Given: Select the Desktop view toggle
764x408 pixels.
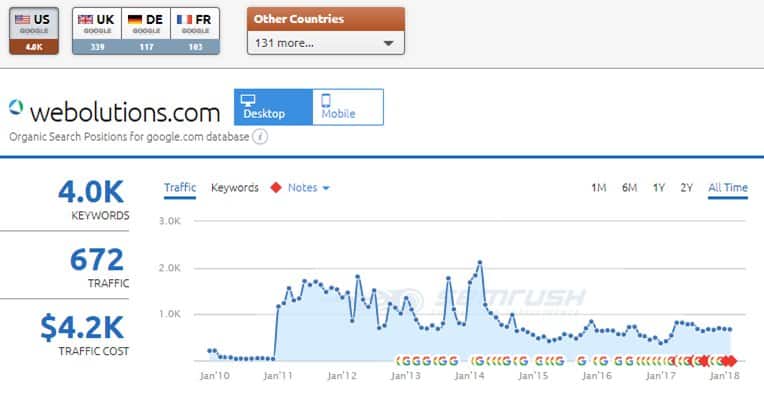Looking at the screenshot, I should click(x=273, y=107).
